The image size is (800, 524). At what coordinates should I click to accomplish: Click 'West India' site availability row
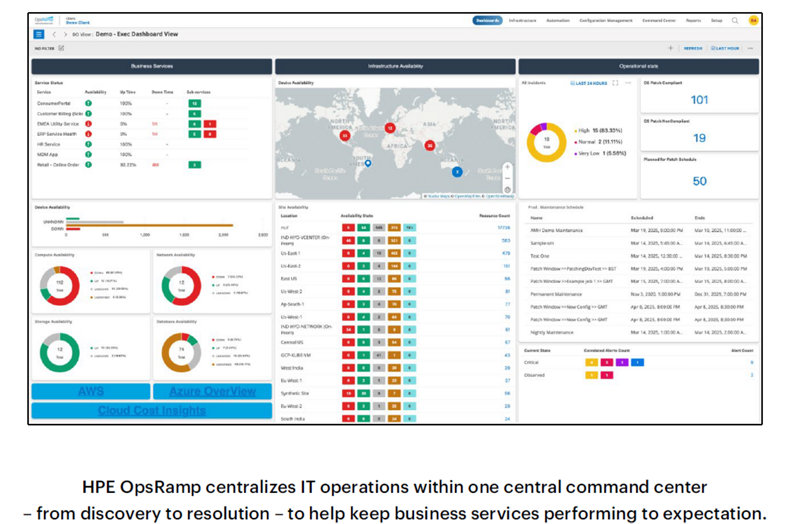click(395, 368)
